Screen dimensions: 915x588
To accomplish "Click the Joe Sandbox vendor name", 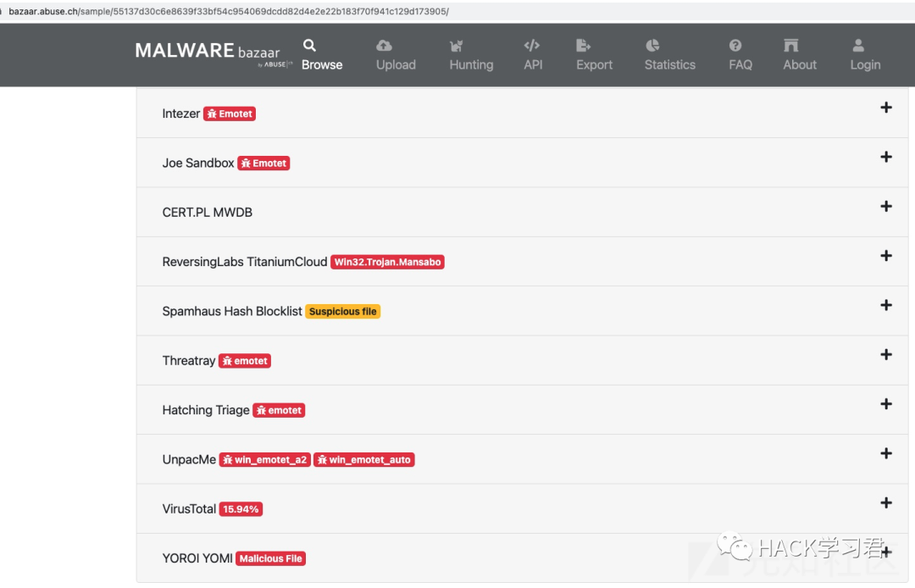I will tap(197, 164).
